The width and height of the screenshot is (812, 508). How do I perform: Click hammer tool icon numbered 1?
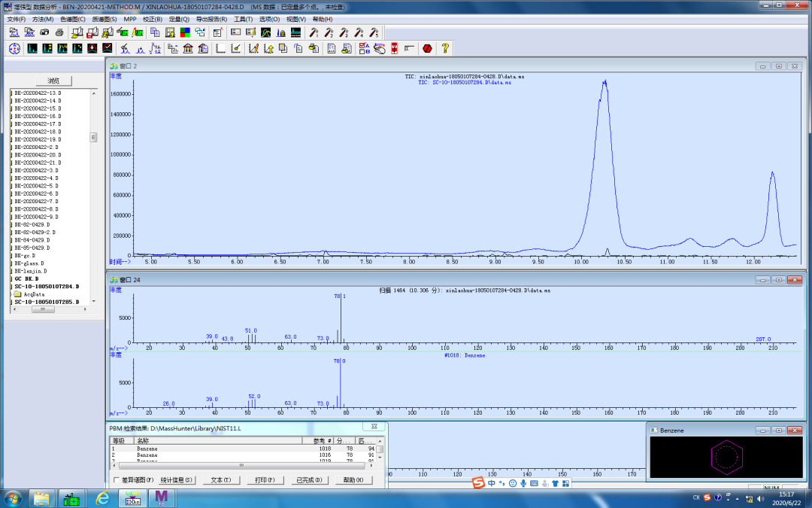[314, 32]
